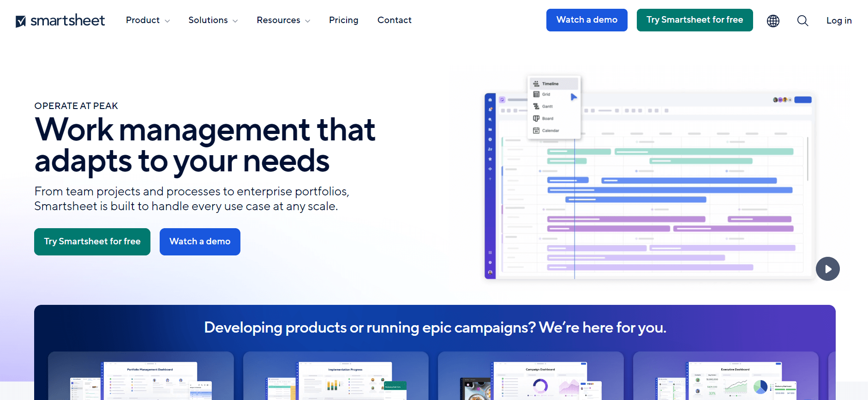Click hero Try Smartsheet for free button

[92, 242]
